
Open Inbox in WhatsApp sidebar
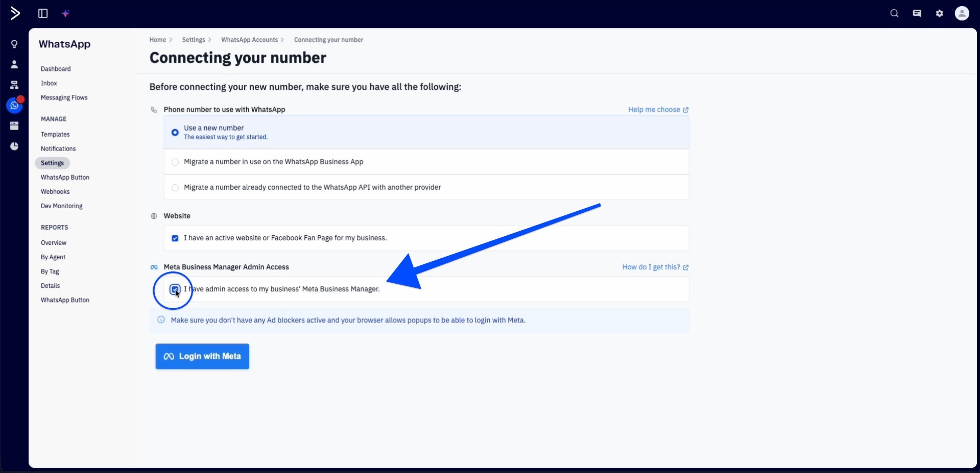(x=49, y=83)
